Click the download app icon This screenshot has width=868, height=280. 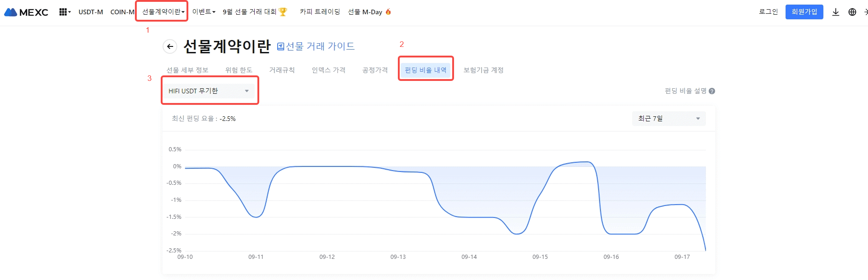(x=836, y=12)
